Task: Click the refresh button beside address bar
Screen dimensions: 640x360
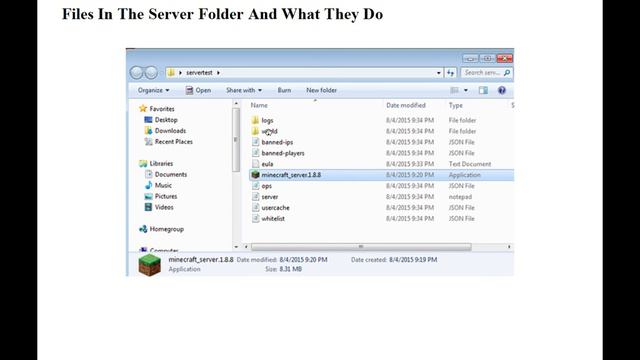Action: click(451, 73)
